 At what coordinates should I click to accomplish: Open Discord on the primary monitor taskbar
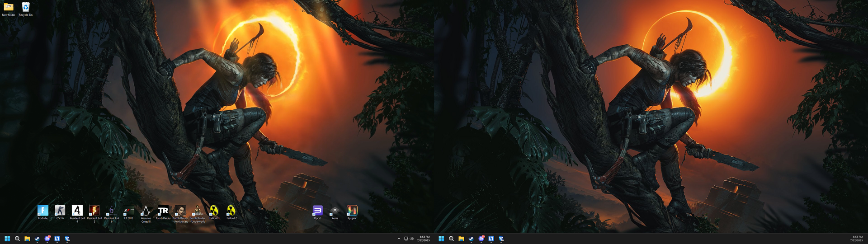[x=47, y=239]
